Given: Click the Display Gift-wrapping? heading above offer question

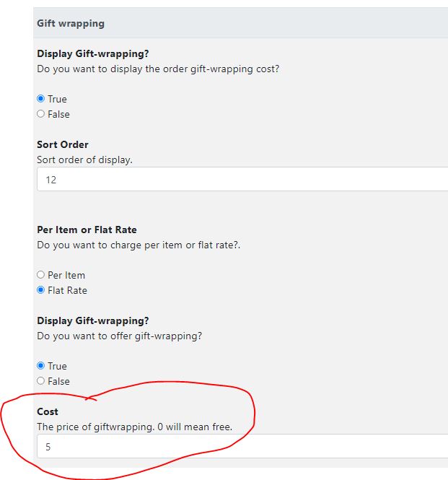Looking at the screenshot, I should pos(93,320).
